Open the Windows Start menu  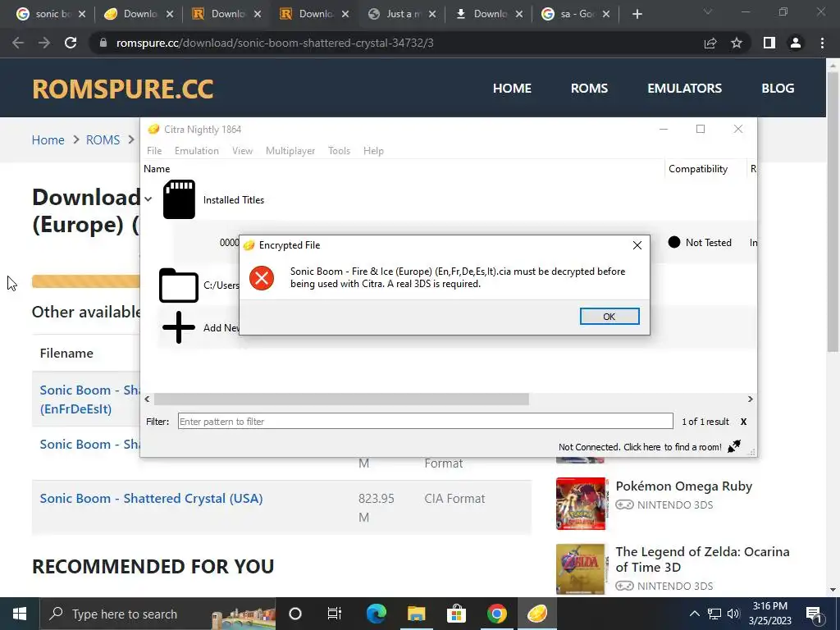(20, 614)
